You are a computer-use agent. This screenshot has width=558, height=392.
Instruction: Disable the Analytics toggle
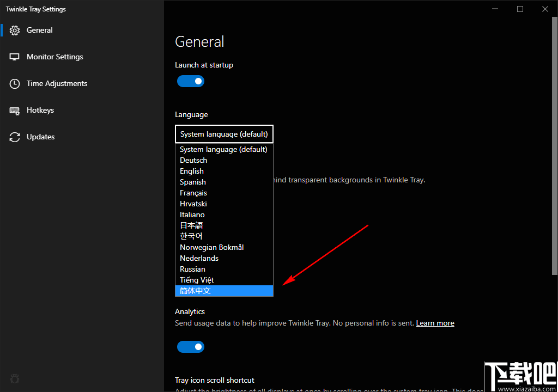(x=191, y=347)
